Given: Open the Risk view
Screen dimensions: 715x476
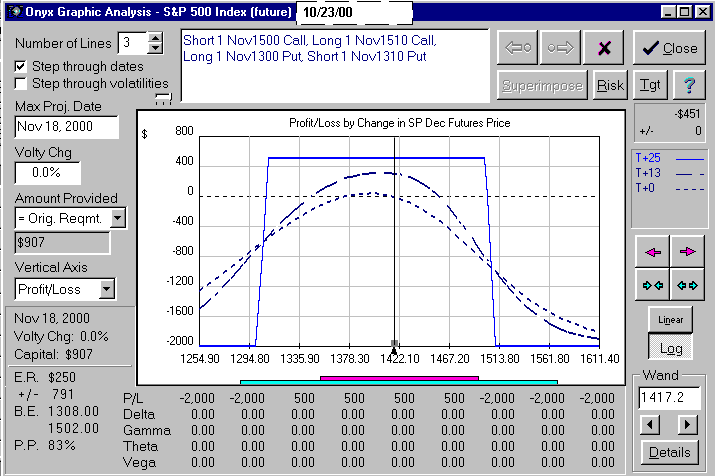Looking at the screenshot, I should (610, 85).
